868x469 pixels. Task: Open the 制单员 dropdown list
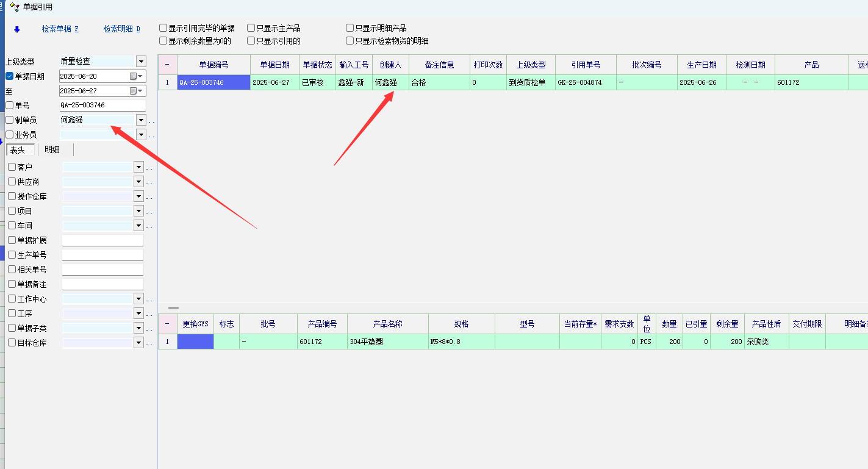(141, 120)
